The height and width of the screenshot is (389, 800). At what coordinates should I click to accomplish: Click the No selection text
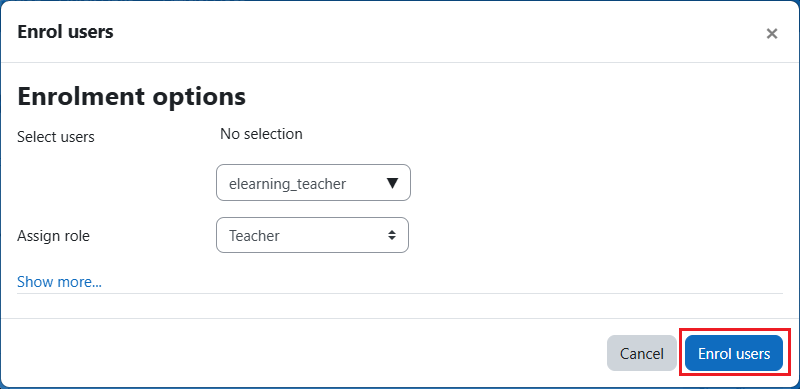pyautogui.click(x=261, y=134)
